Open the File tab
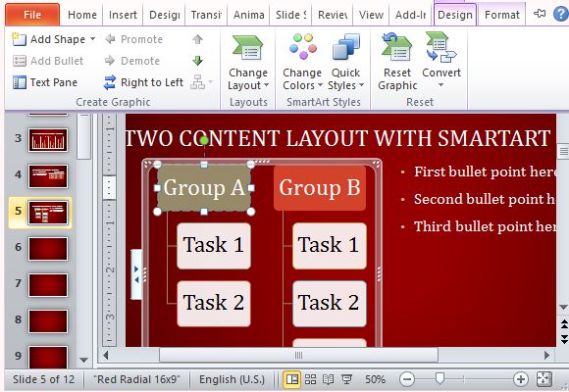 [x=32, y=15]
